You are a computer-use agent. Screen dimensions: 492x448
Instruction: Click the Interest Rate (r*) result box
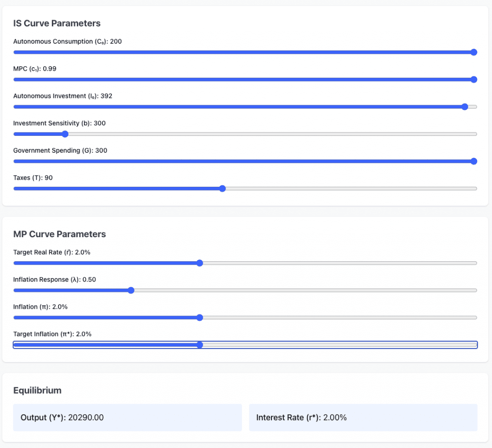coord(363,417)
